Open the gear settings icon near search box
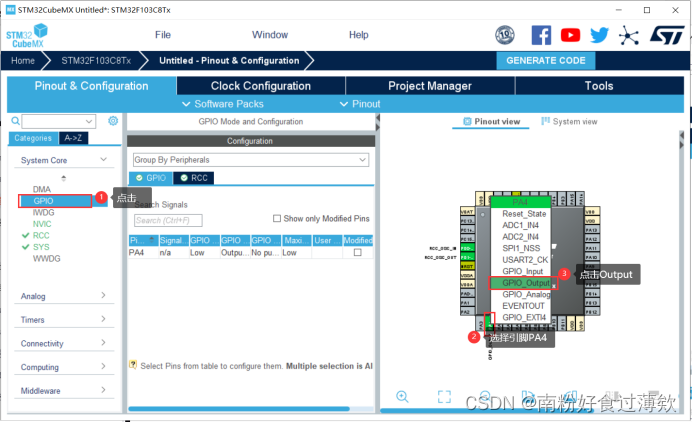The image size is (692, 422). pyautogui.click(x=113, y=121)
